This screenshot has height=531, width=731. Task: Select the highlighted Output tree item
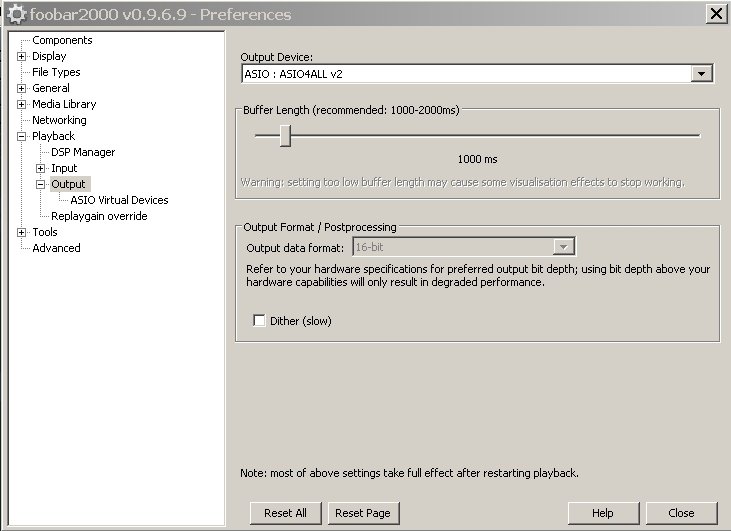tap(70, 184)
